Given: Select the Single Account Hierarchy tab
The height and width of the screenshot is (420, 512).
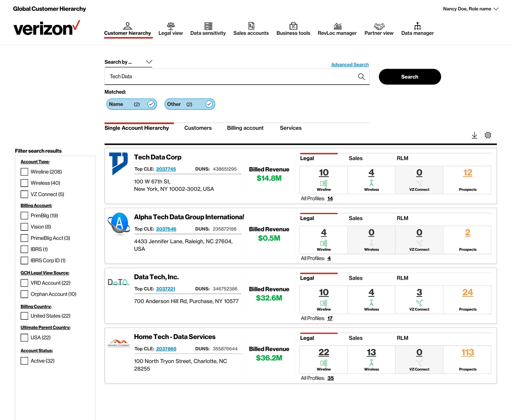Looking at the screenshot, I should (x=137, y=128).
